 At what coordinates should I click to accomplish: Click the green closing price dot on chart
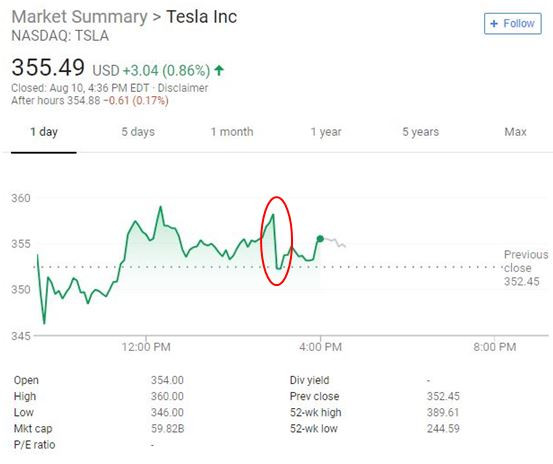[x=320, y=239]
